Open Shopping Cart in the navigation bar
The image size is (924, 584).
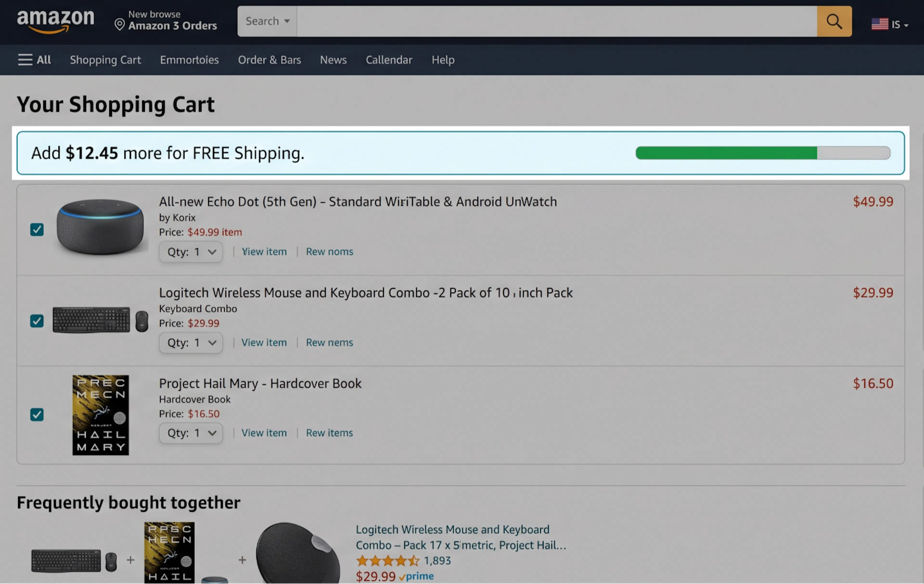coord(106,60)
